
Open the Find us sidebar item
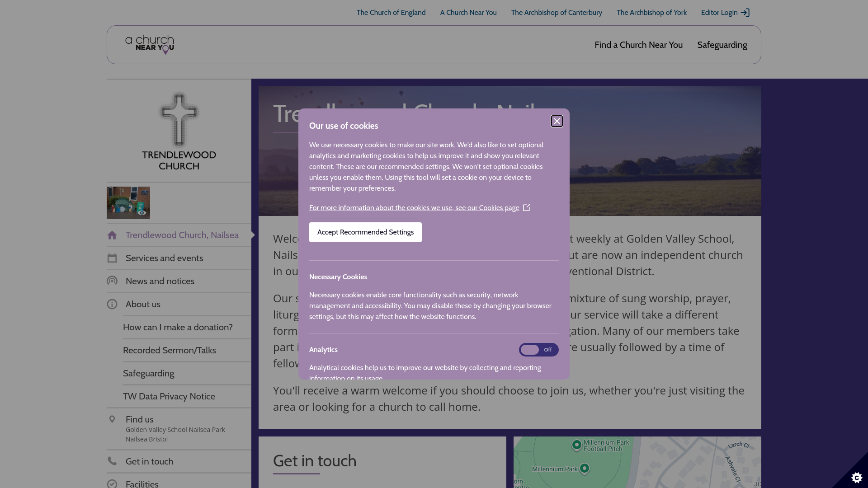140,419
